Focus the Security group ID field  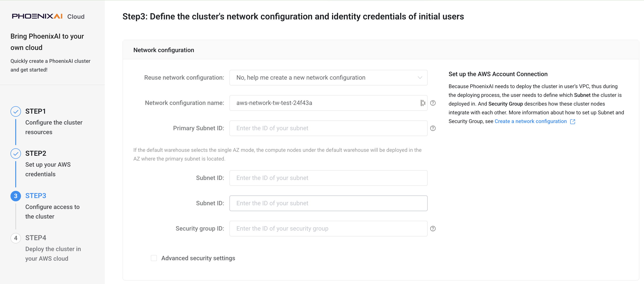pos(328,229)
